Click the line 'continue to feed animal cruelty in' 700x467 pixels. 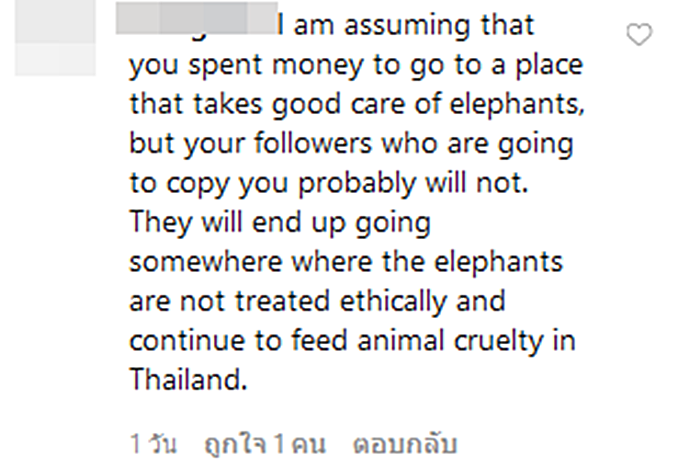352,342
